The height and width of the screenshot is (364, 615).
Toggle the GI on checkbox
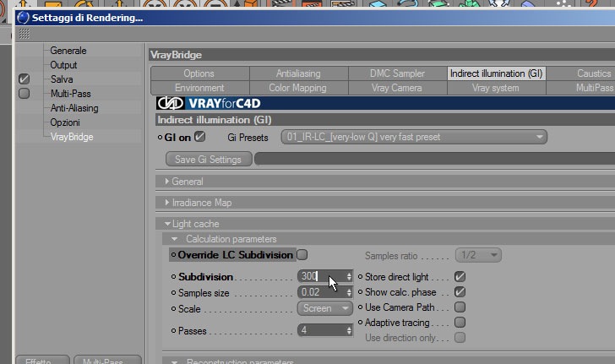click(x=199, y=137)
